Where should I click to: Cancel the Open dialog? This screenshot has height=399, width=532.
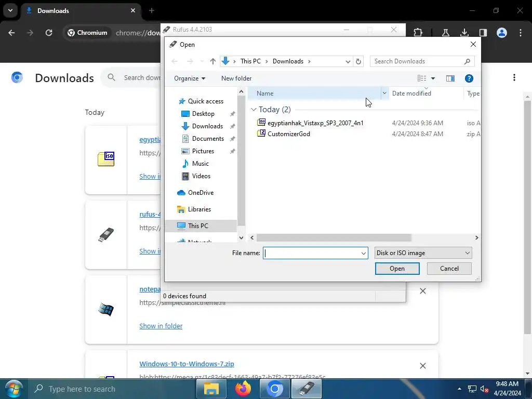[x=449, y=269]
